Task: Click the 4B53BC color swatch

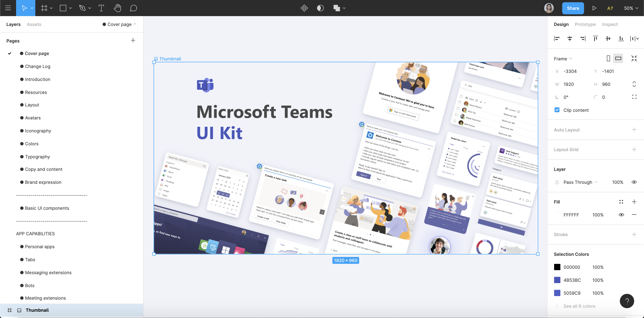Action: [x=557, y=280]
